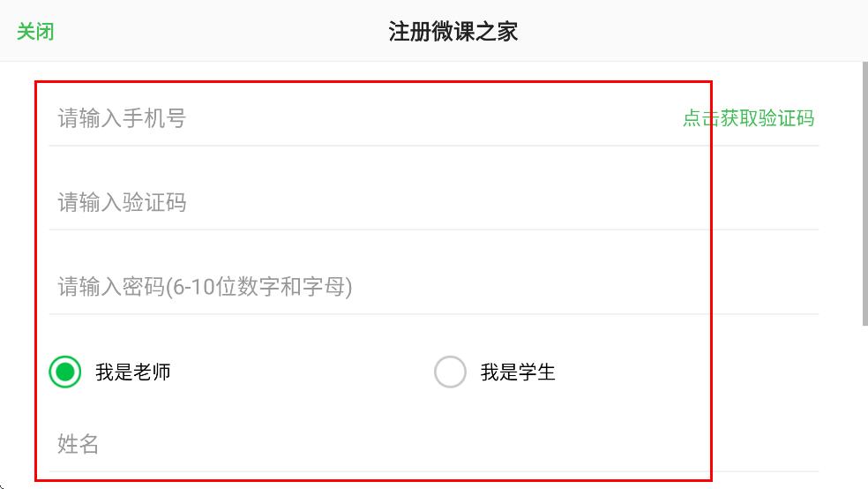The height and width of the screenshot is (489, 868).
Task: Place the cursor in the mobile number box
Action: pyautogui.click(x=353, y=118)
